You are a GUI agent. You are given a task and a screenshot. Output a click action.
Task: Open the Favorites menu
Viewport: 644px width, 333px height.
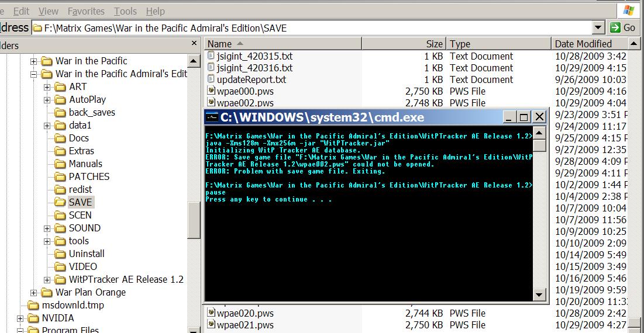86,12
